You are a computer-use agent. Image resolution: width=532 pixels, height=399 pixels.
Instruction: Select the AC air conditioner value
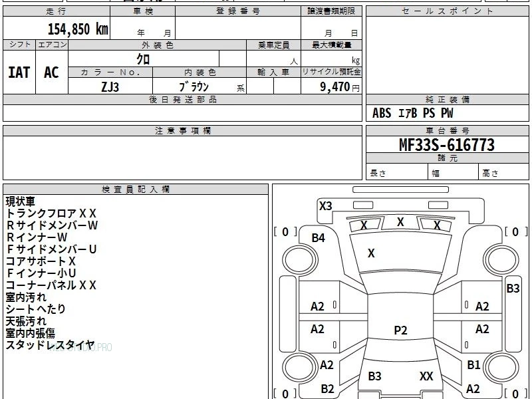point(52,72)
